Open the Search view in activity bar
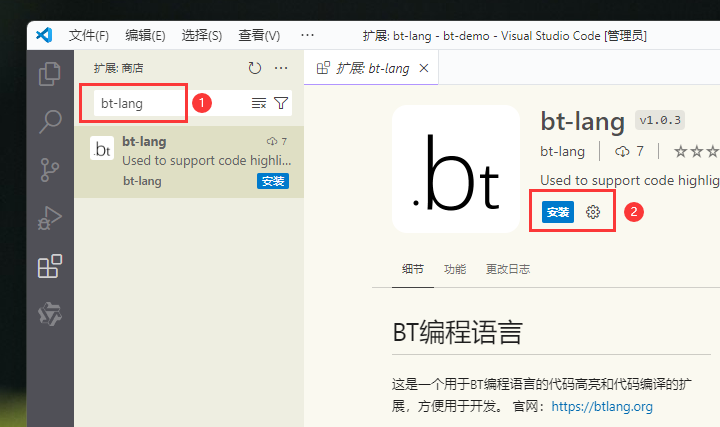This screenshot has height=427, width=720. point(50,122)
